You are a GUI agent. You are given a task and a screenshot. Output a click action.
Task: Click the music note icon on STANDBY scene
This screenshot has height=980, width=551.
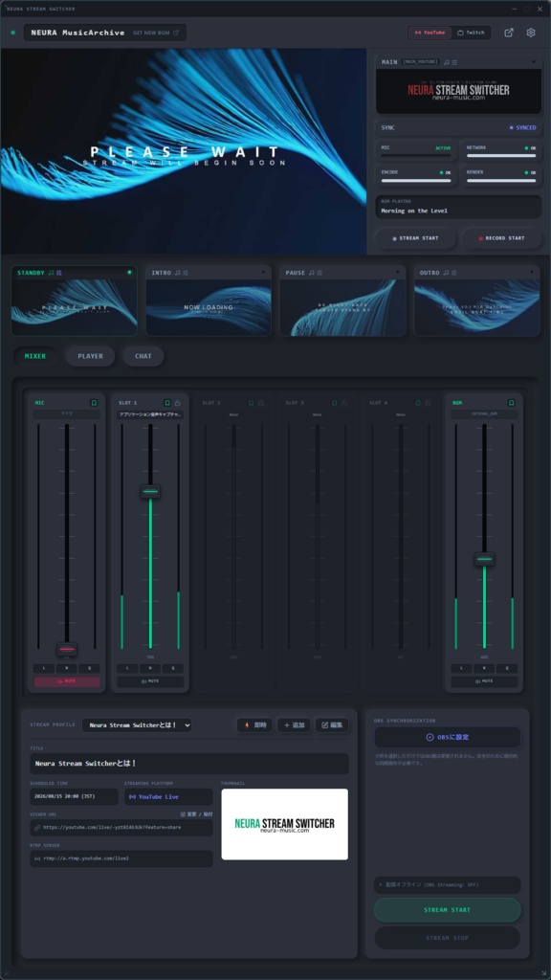[x=52, y=273]
